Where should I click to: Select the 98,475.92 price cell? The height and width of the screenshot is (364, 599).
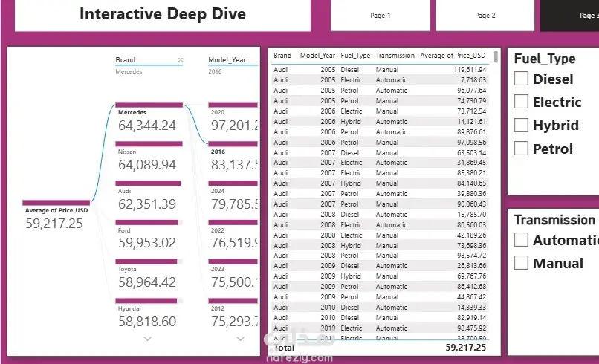471,328
